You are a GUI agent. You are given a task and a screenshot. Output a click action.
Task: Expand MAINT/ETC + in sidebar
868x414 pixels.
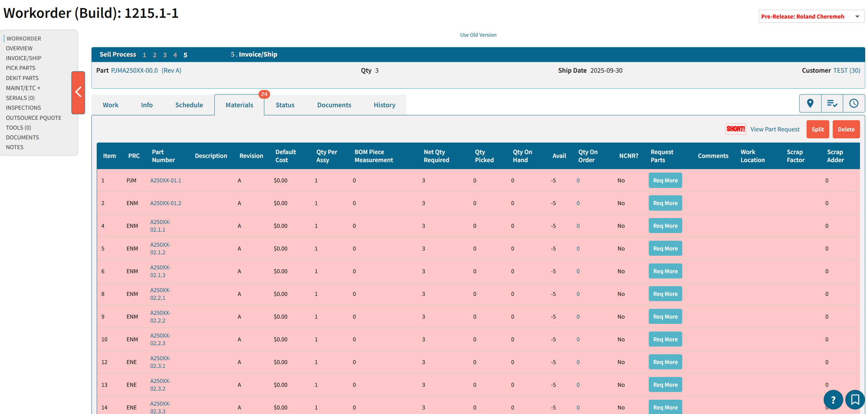23,88
